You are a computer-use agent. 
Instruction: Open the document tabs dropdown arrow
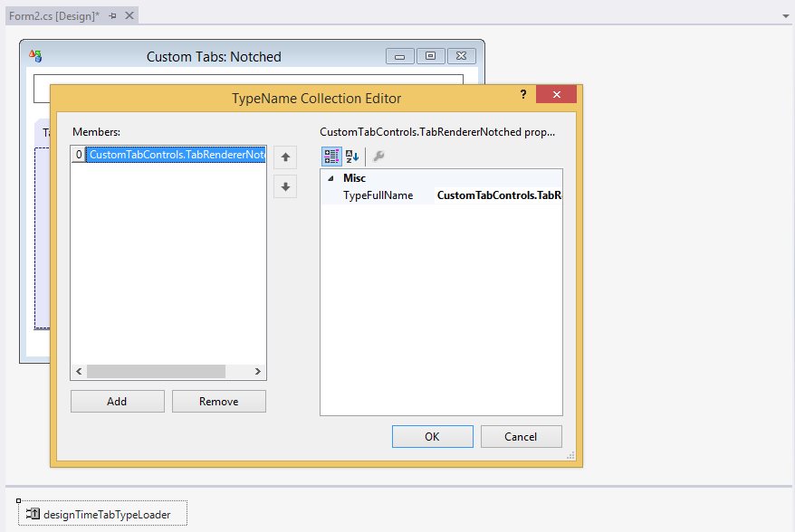point(785,16)
